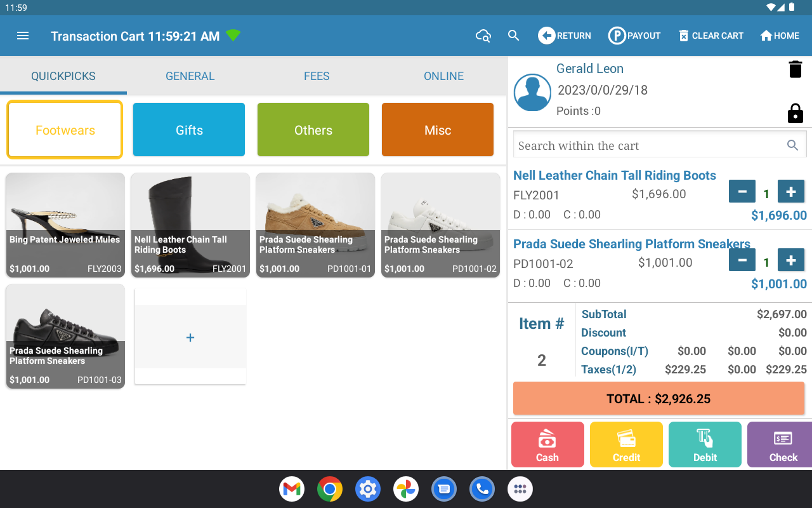Tap the Item # count label
Image resolution: width=812 pixels, height=508 pixels.
pos(541,324)
